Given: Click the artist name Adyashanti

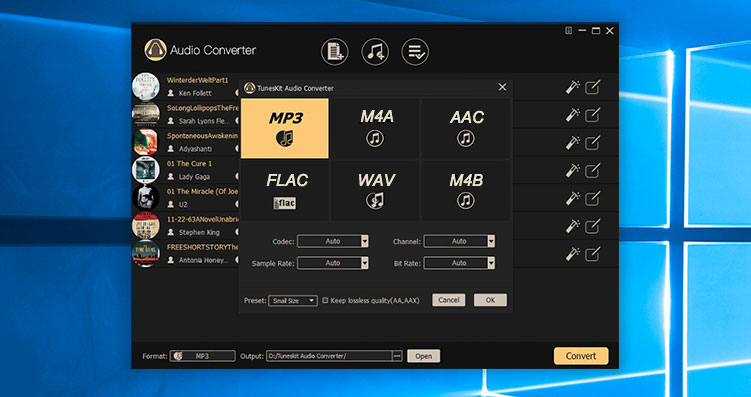Looking at the screenshot, I should pos(195,149).
